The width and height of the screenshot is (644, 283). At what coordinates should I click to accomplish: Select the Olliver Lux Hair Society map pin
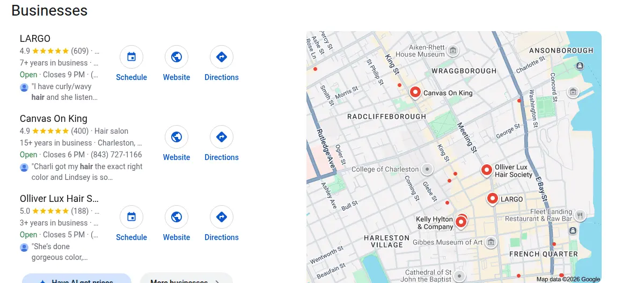(487, 170)
